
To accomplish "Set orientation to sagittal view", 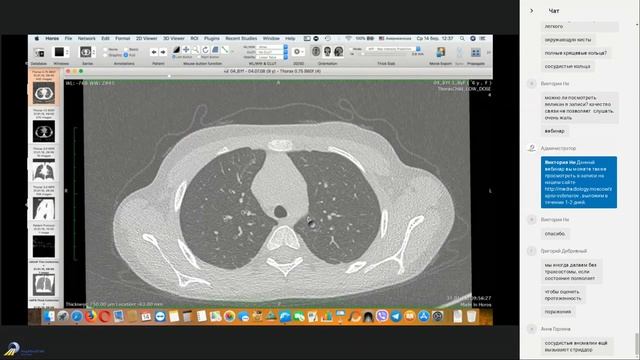I will [x=338, y=51].
